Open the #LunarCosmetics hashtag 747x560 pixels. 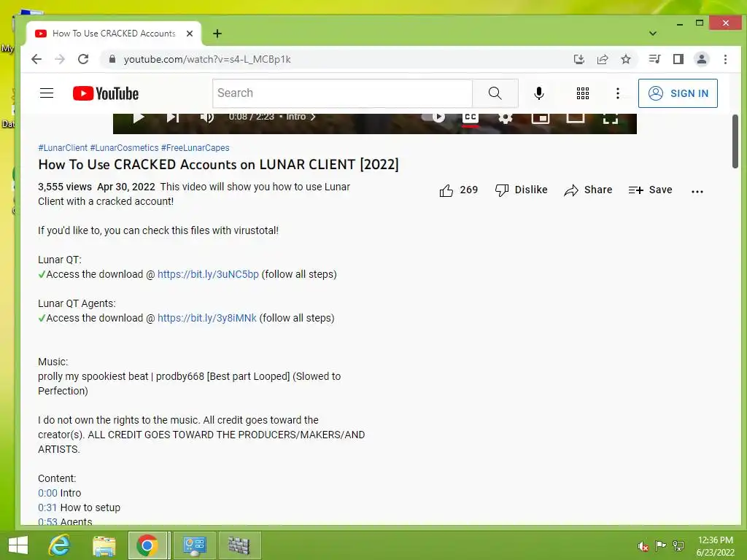click(x=124, y=147)
